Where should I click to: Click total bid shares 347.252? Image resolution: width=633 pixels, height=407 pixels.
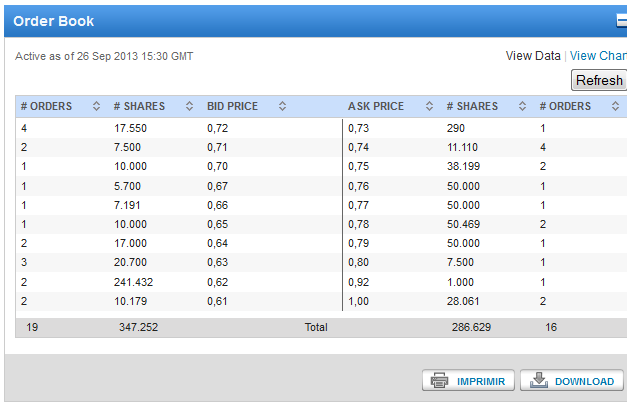point(138,327)
